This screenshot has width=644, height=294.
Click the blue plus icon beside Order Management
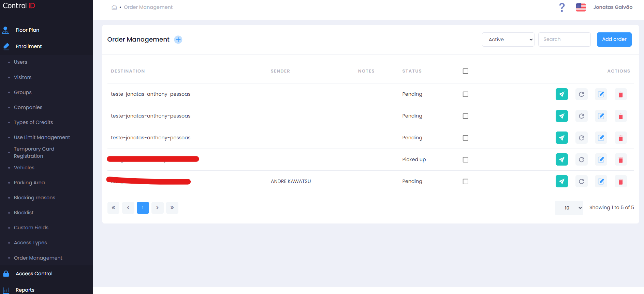[178, 40]
